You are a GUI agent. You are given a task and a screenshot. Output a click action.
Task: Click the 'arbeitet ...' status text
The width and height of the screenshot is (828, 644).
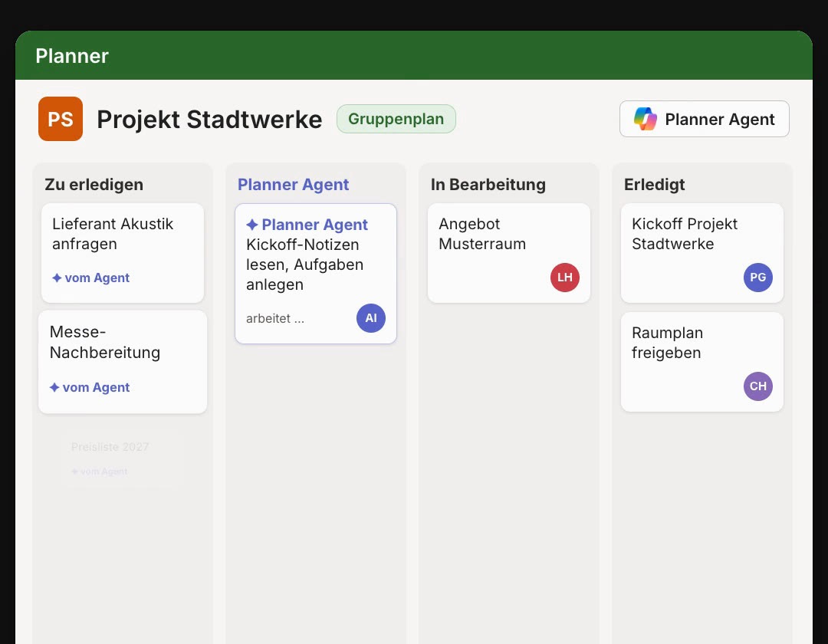point(275,318)
